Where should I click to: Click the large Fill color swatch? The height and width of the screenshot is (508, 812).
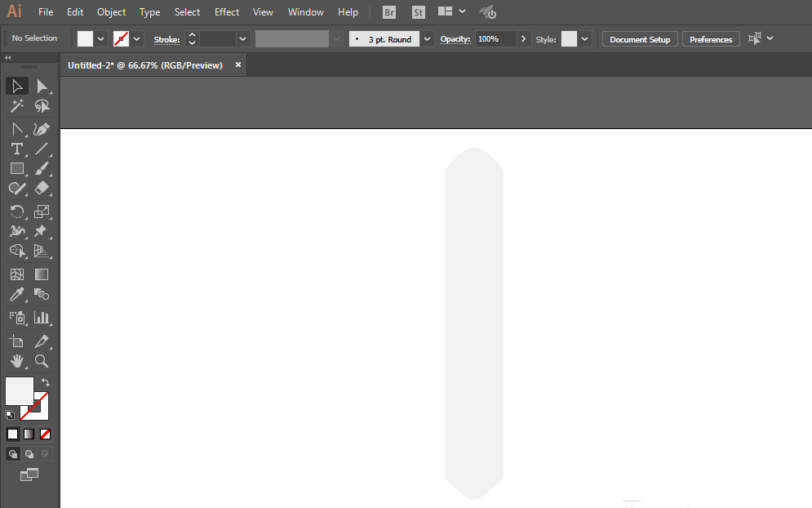click(x=20, y=390)
